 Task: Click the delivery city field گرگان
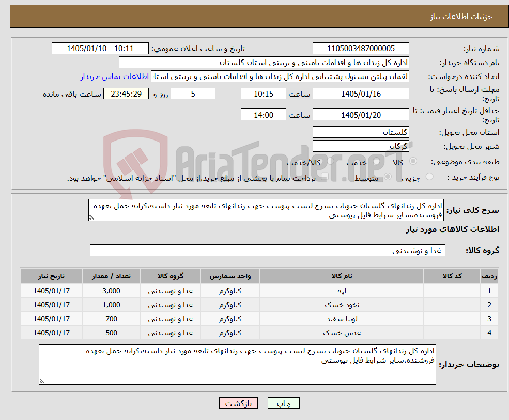click(361, 146)
